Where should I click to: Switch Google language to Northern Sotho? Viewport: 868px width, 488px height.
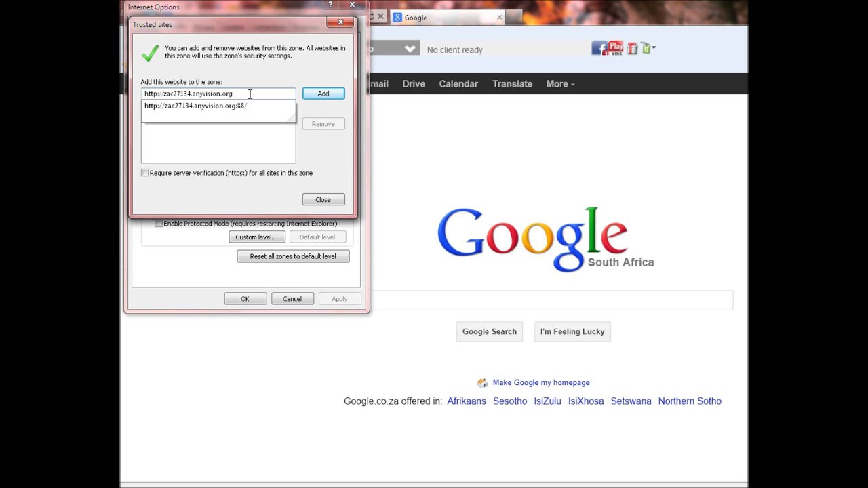[x=690, y=401]
